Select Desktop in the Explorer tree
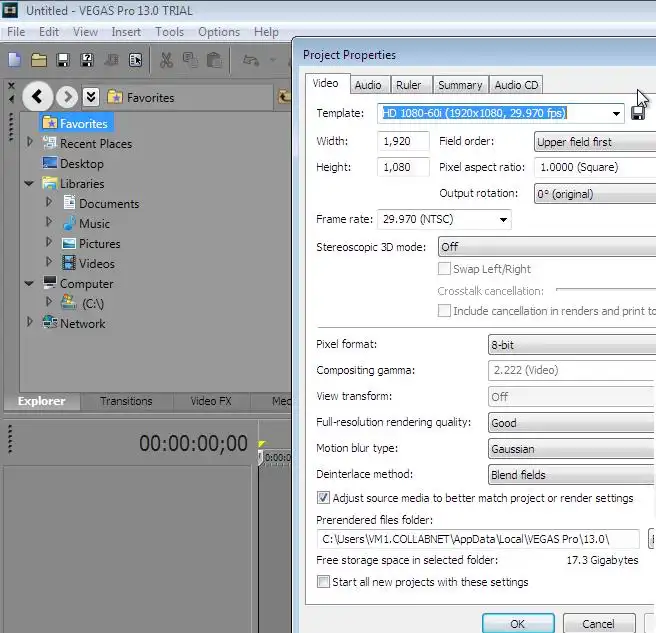Screen dimensions: 656x633 point(73,163)
